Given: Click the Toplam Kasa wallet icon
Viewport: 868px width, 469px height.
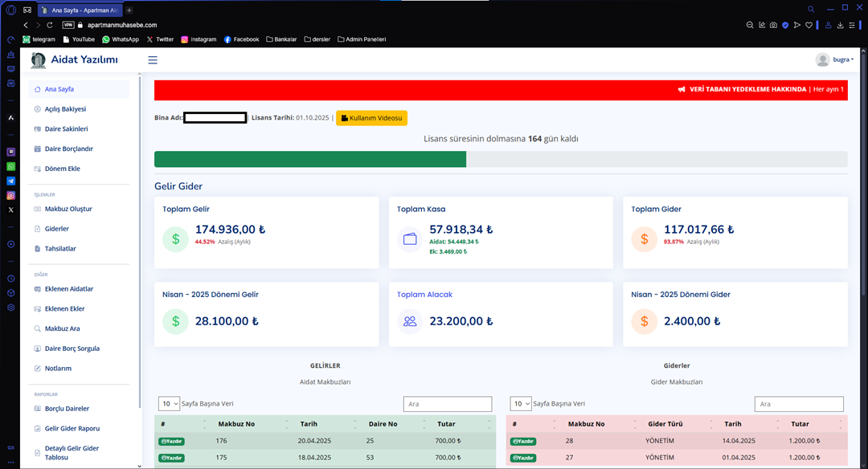Looking at the screenshot, I should 411,239.
